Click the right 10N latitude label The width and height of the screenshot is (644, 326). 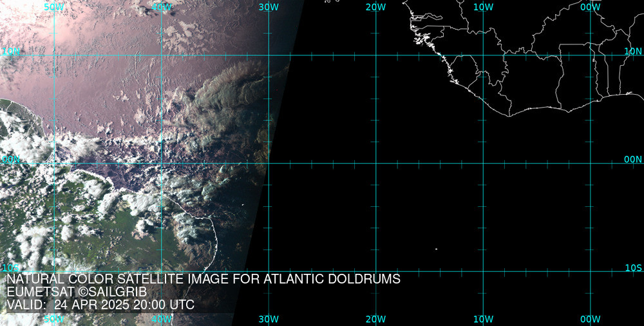pyautogui.click(x=633, y=51)
